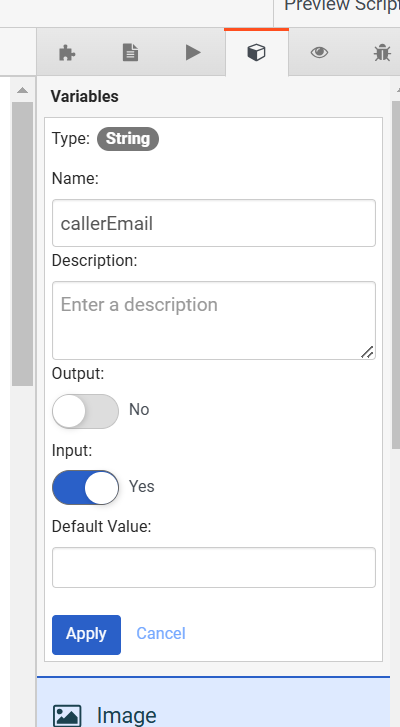Apply the variable changes
This screenshot has width=400, height=727.
tap(86, 635)
